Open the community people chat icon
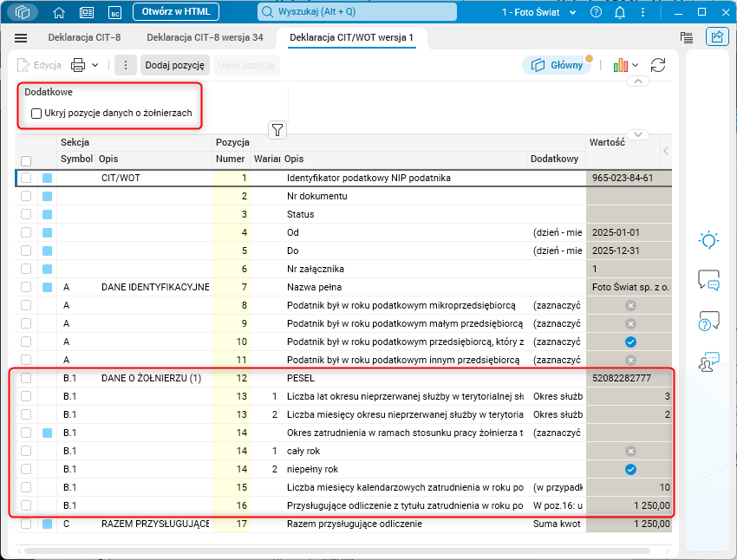737x560 pixels. [x=708, y=361]
